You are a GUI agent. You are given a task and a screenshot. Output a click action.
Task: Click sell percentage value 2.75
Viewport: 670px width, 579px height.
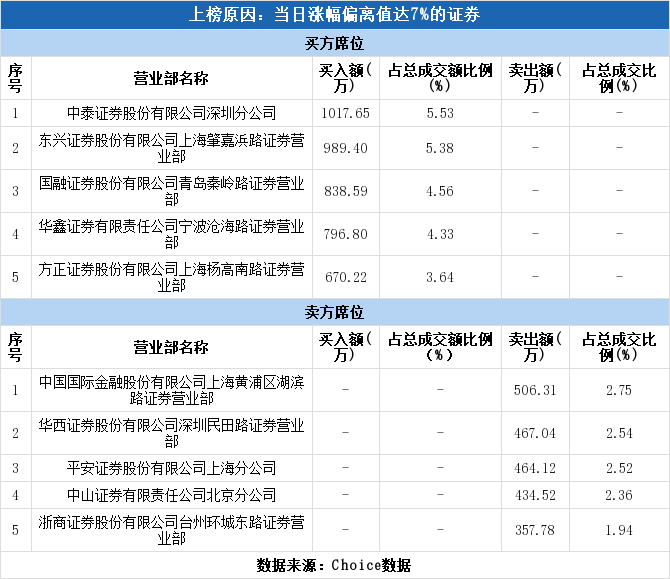pos(619,390)
